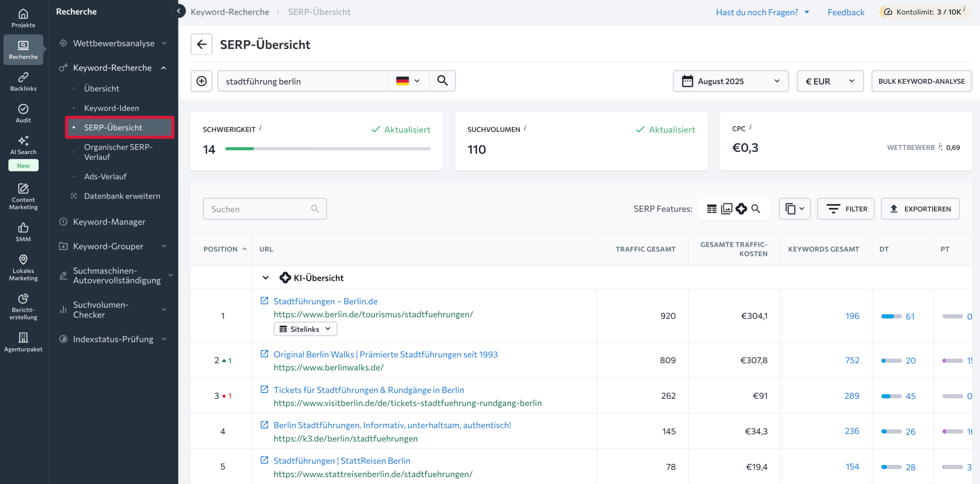Click keyword input 'stadtführung berlin'
Screen dimensions: 980x484
click(303, 81)
